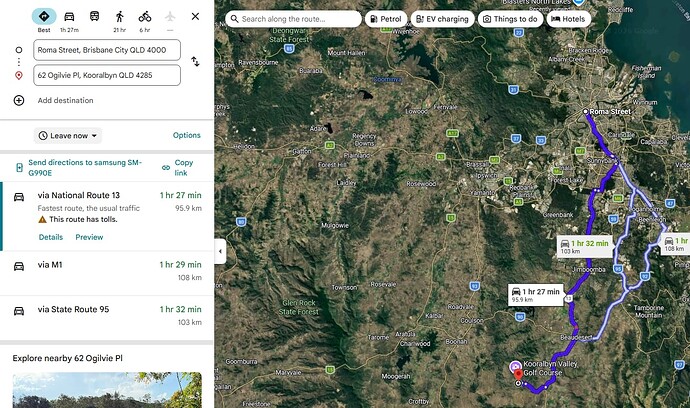Click the Ipswich map label
This screenshot has width=690, height=408.
[x=486, y=176]
